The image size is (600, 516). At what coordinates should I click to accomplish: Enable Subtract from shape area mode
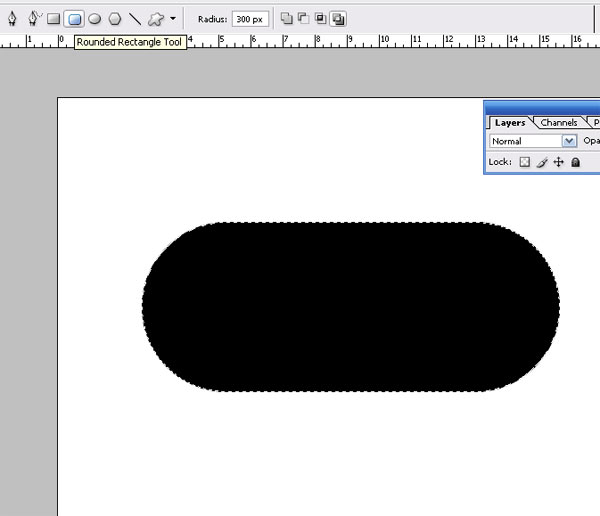pos(303,18)
